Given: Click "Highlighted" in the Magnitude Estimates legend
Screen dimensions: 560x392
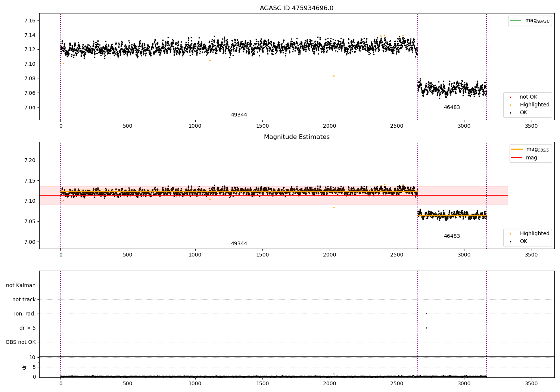Looking at the screenshot, I should (535, 234).
